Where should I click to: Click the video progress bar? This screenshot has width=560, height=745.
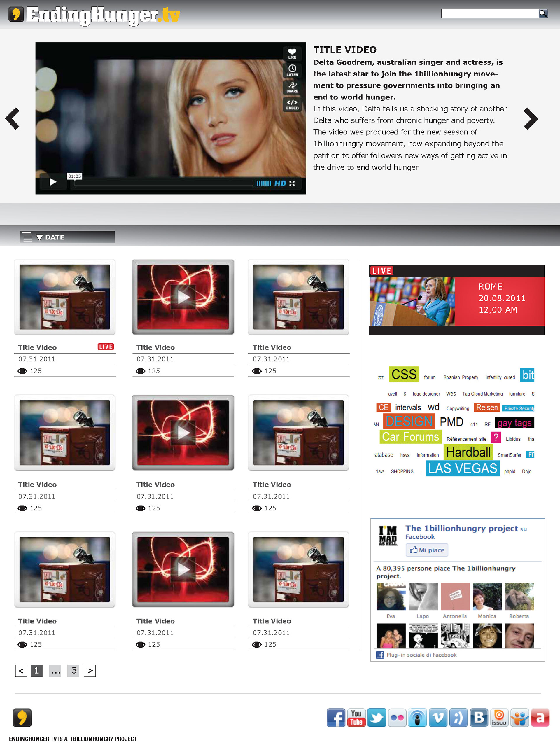tap(164, 183)
